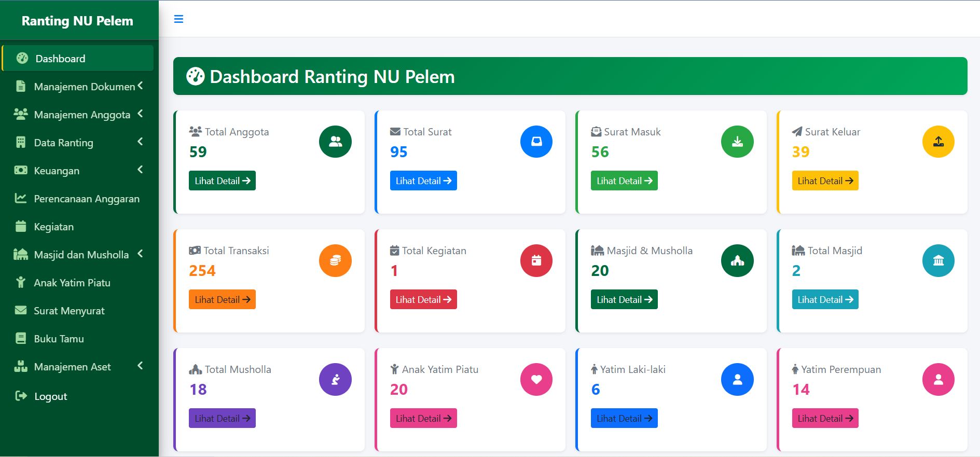Open Surat Menyurat from the sidebar
The width and height of the screenshot is (980, 457).
[x=69, y=311]
